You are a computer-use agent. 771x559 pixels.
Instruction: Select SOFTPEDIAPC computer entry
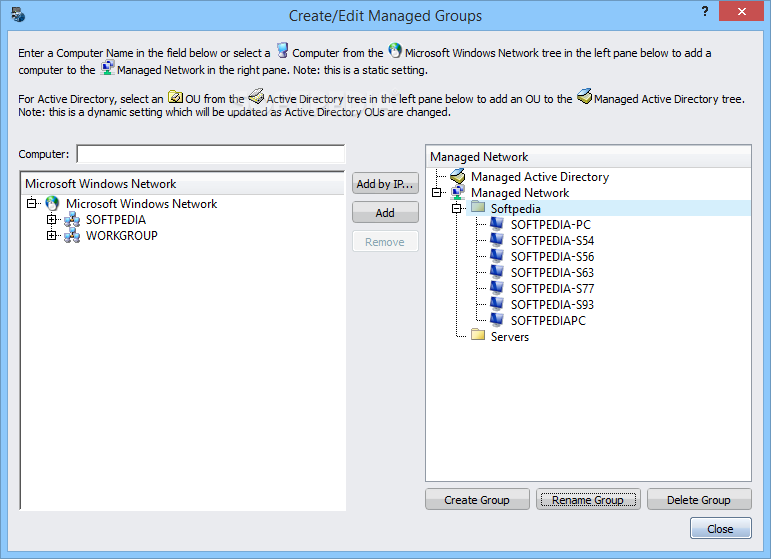point(548,321)
